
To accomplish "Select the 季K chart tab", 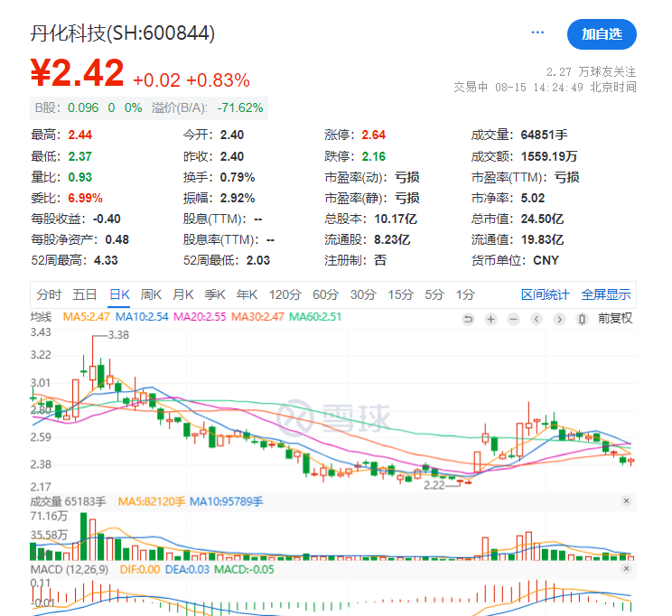I will (x=215, y=295).
